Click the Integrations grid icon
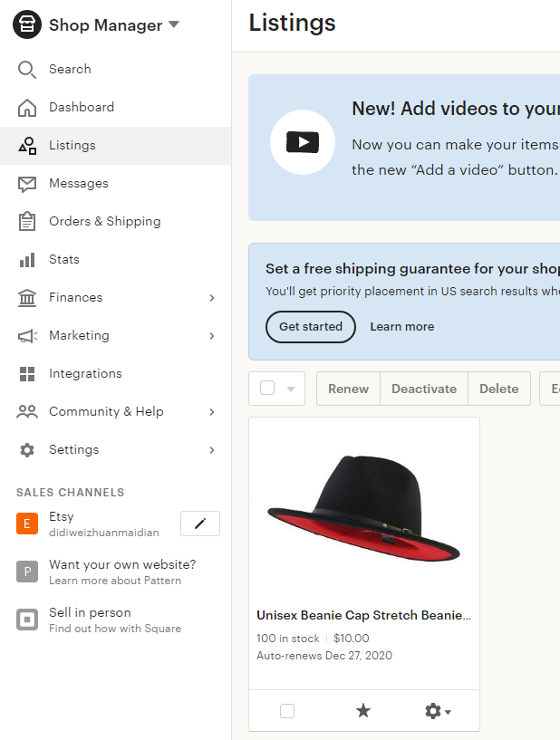This screenshot has height=740, width=560. click(x=27, y=374)
